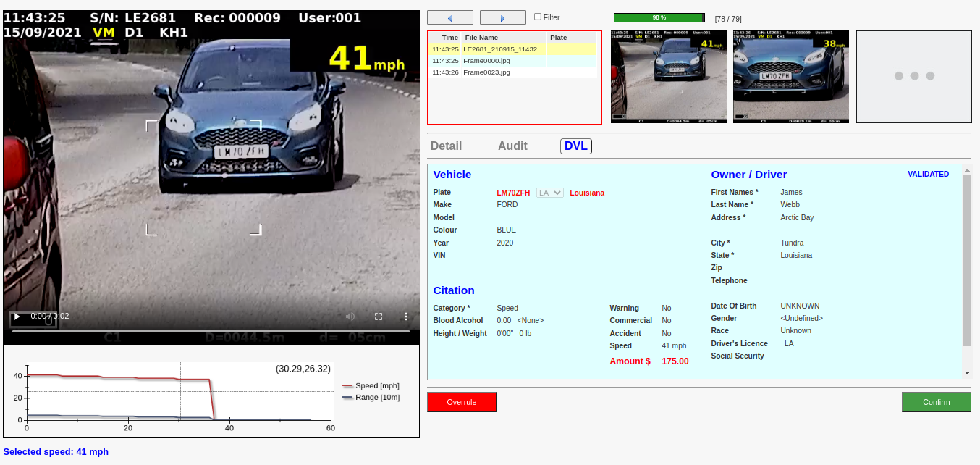Play the speed camera video
Screen dimensions: 980x465
tap(17, 317)
